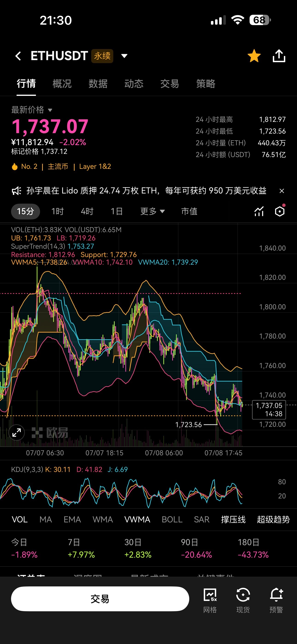Tap the Resistance: 1,812.96 readout
This screenshot has width=297, height=644.
pos(43,255)
